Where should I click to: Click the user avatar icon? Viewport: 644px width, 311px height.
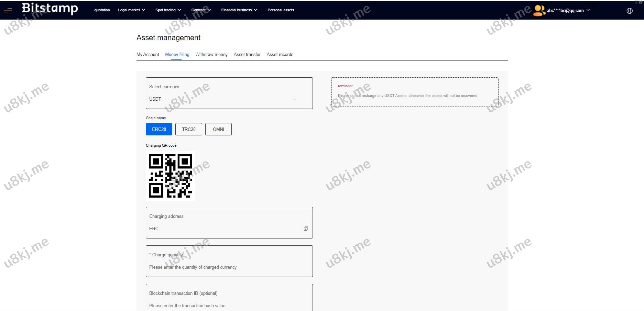[539, 11]
